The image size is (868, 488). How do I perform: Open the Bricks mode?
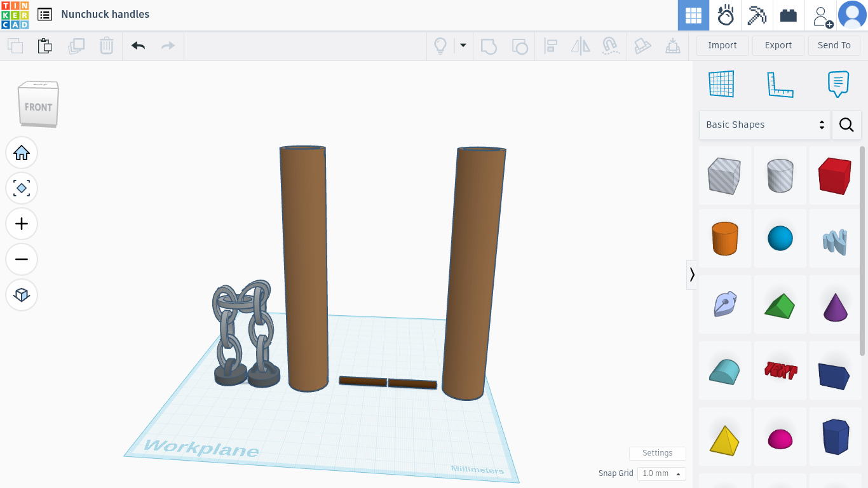point(789,15)
